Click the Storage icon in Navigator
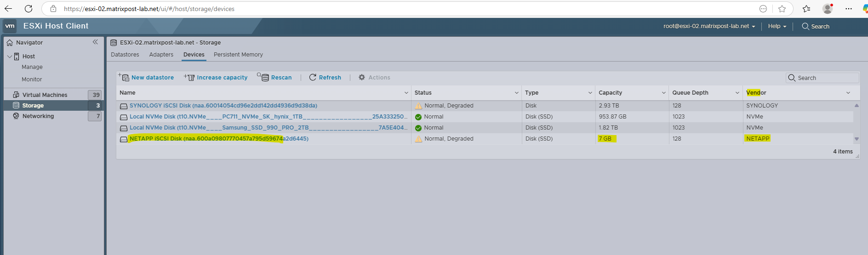Screen dimensions: 868x255 (x=16, y=105)
